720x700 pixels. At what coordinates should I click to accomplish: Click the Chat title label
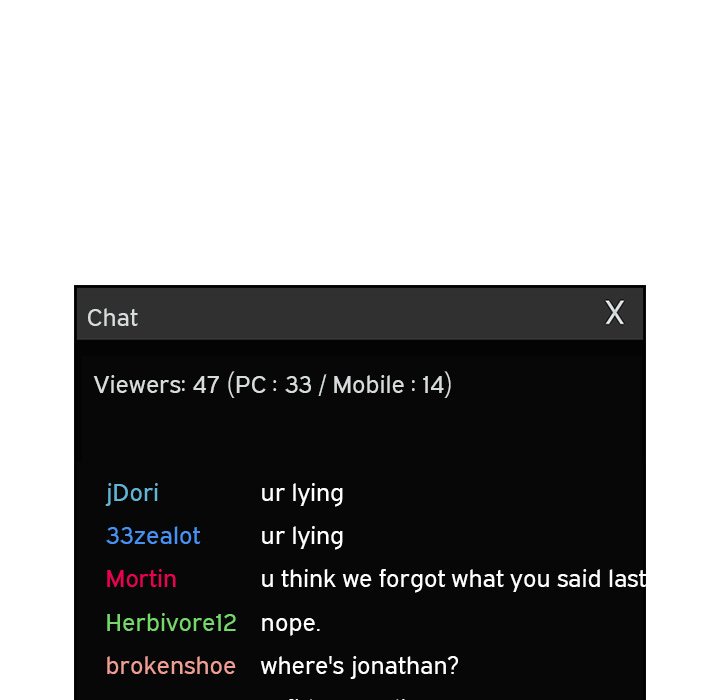click(112, 317)
